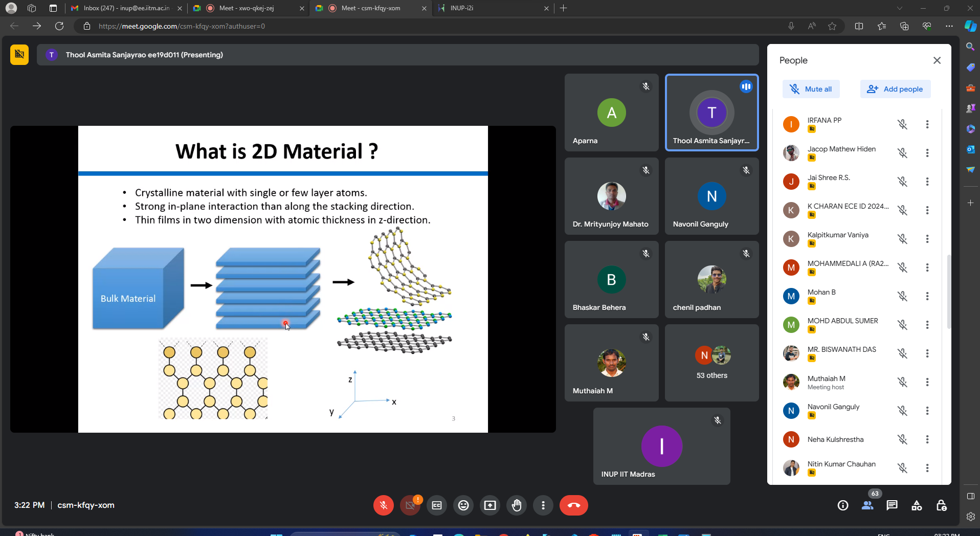Open more options for Mohan B
This screenshot has height=536, width=980.
[x=927, y=296]
